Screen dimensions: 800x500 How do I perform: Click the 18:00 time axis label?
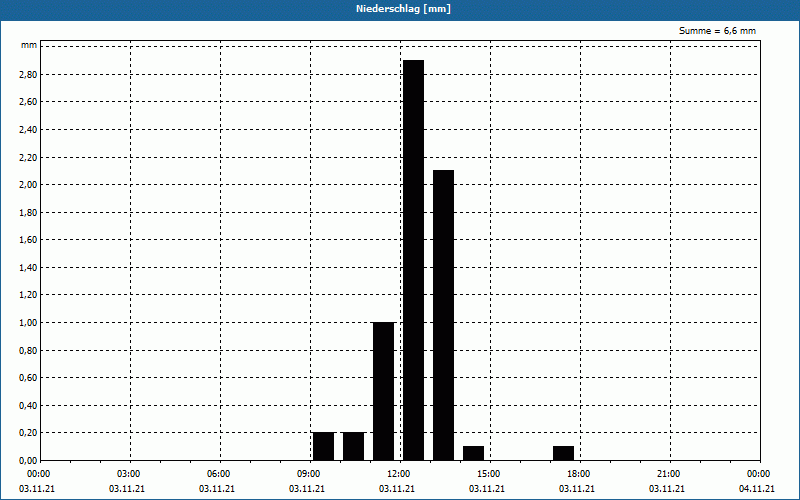[x=580, y=474]
